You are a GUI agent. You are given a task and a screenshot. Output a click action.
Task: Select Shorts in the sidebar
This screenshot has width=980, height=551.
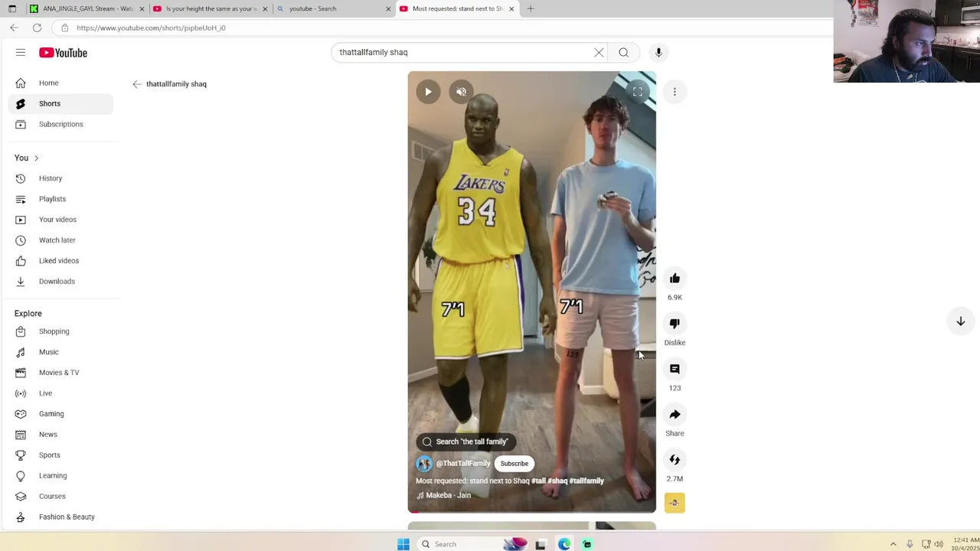(x=60, y=103)
